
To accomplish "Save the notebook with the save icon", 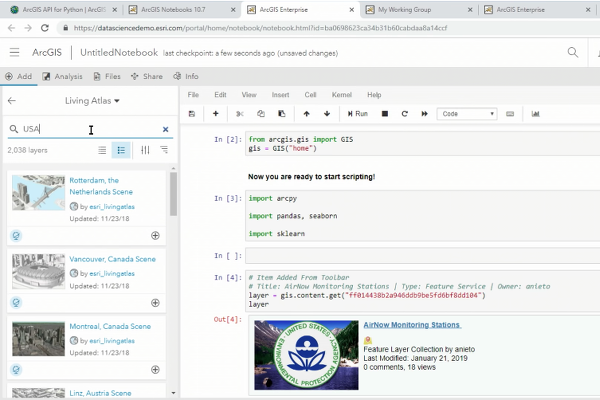I will pos(194,114).
